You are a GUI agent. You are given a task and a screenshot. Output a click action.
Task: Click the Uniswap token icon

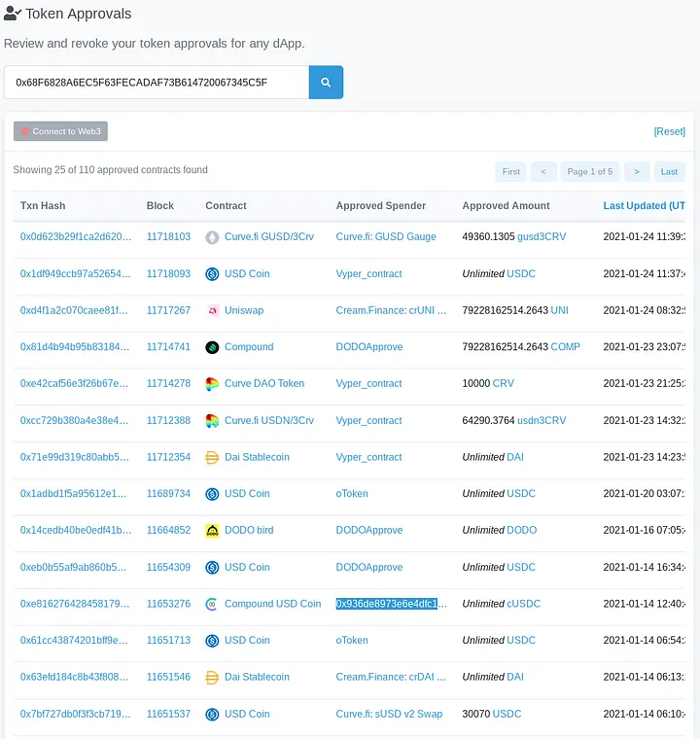pyautogui.click(x=213, y=311)
